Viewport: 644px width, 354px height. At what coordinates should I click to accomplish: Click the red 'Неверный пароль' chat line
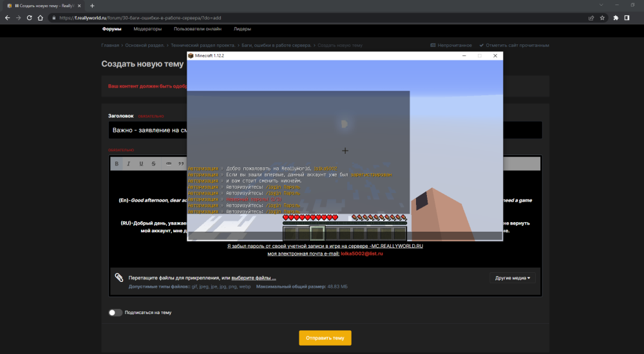(253, 199)
